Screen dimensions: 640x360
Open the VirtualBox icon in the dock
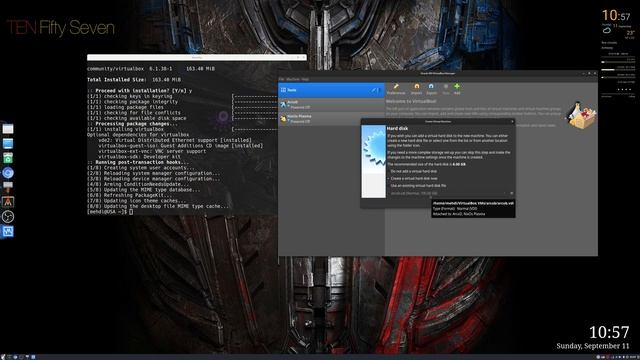8,231
